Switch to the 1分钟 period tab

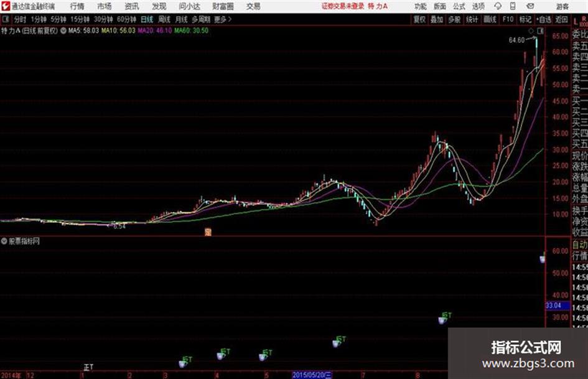(38, 19)
